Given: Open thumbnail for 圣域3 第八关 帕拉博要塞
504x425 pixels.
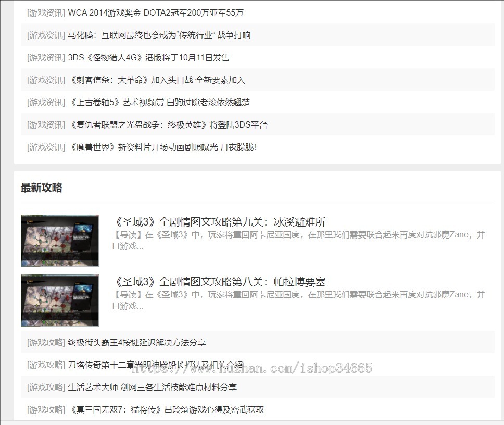Looking at the screenshot, I should coord(60,301).
